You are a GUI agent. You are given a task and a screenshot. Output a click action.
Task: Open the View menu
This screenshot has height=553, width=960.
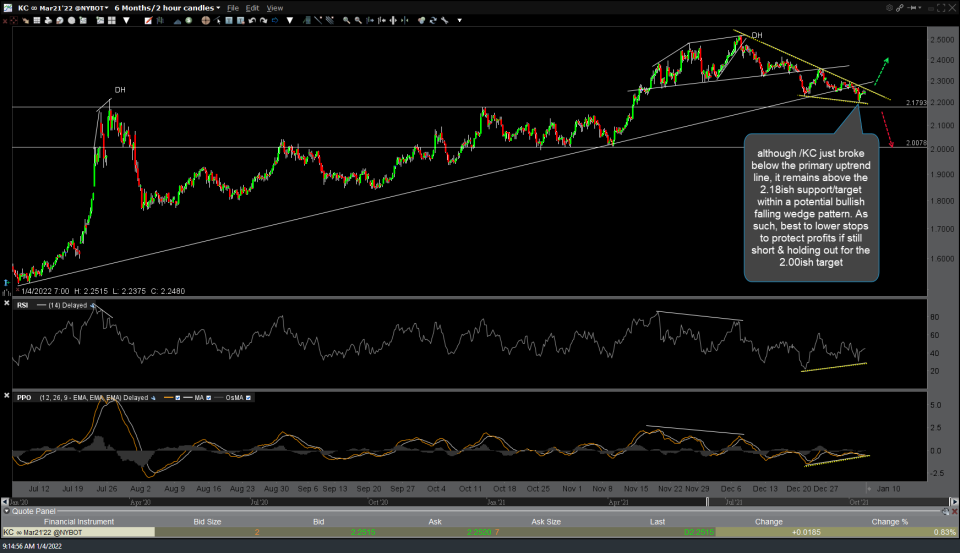coord(274,7)
